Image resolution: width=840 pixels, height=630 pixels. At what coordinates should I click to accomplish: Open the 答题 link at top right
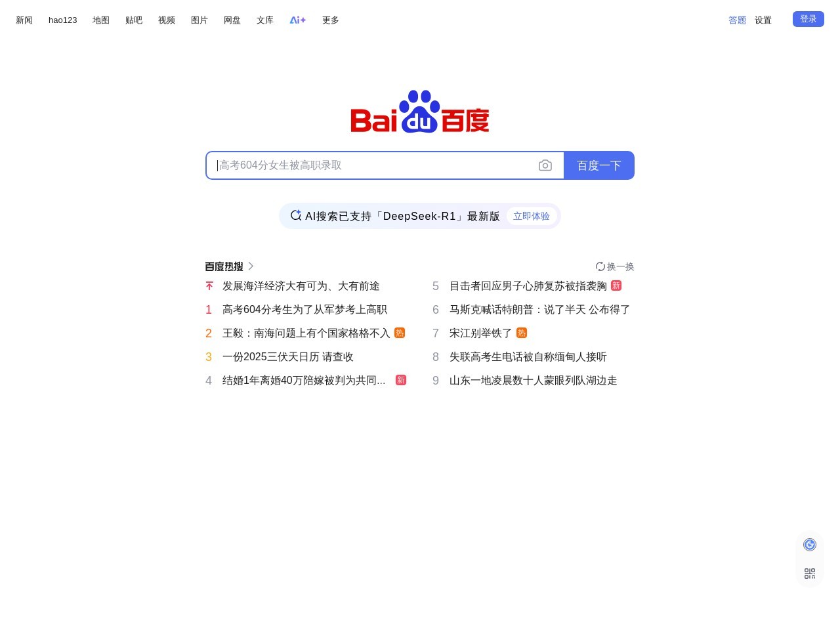tap(737, 20)
